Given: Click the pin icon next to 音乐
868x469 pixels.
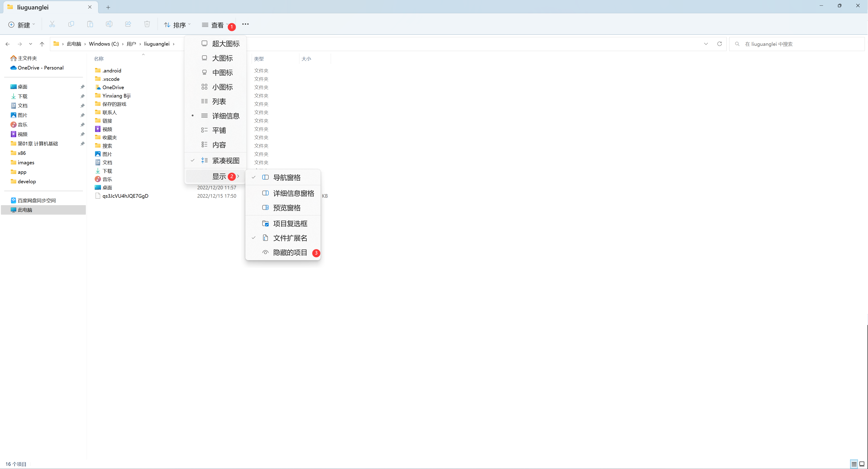Looking at the screenshot, I should 82,125.
